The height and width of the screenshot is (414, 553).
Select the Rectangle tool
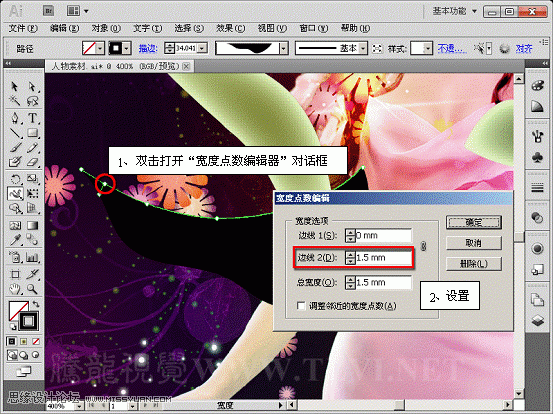click(x=32, y=133)
